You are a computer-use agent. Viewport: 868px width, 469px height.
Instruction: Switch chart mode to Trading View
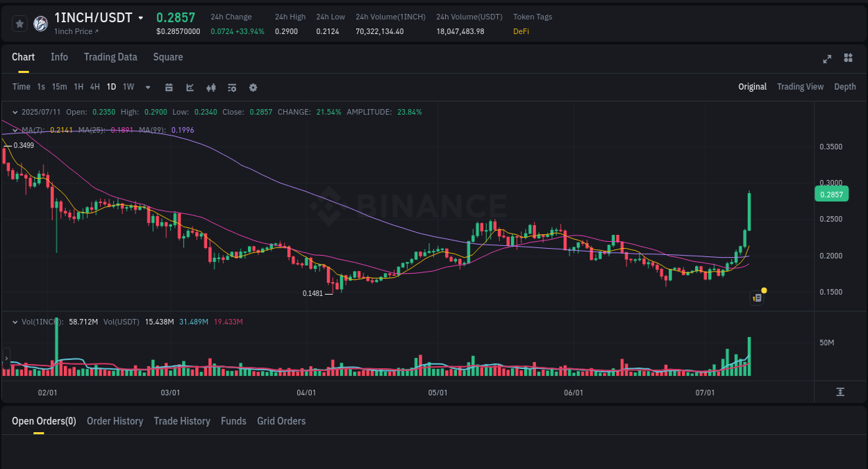point(800,86)
